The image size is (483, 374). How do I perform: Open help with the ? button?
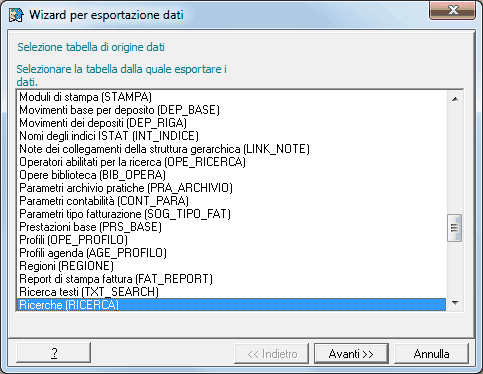pos(54,353)
